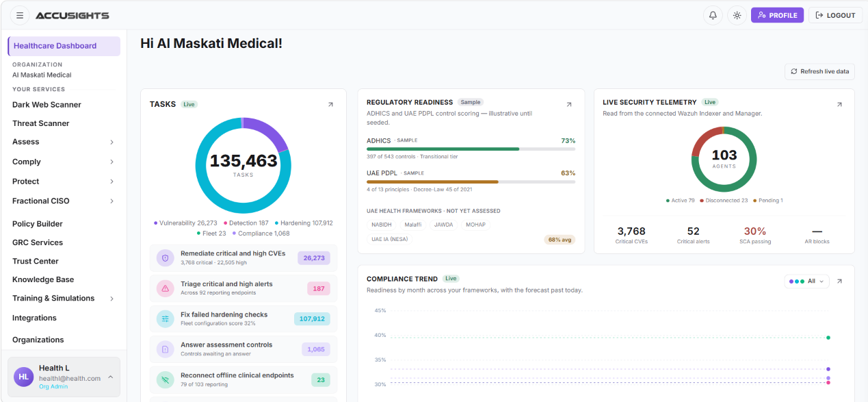Open the Fix failed hardening checks task

coord(243,318)
